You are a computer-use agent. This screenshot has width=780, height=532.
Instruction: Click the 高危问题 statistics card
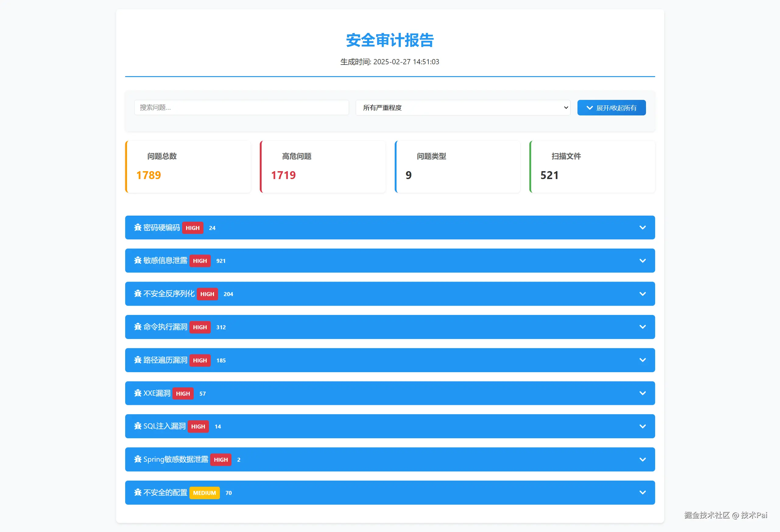pos(323,167)
